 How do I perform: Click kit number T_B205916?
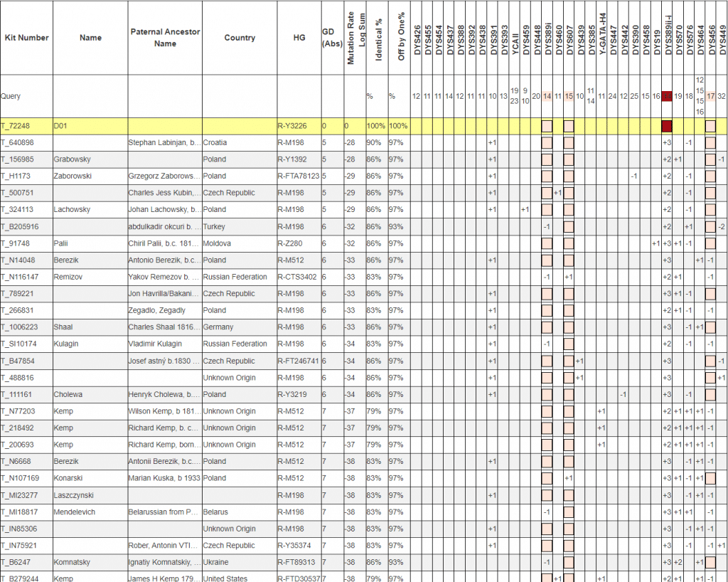point(21,226)
